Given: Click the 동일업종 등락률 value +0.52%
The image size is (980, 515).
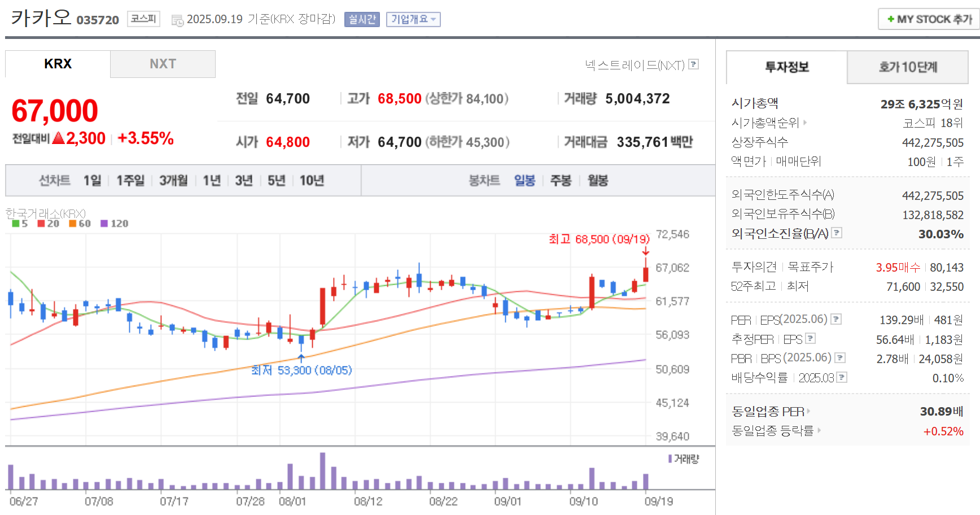Looking at the screenshot, I should [x=943, y=431].
